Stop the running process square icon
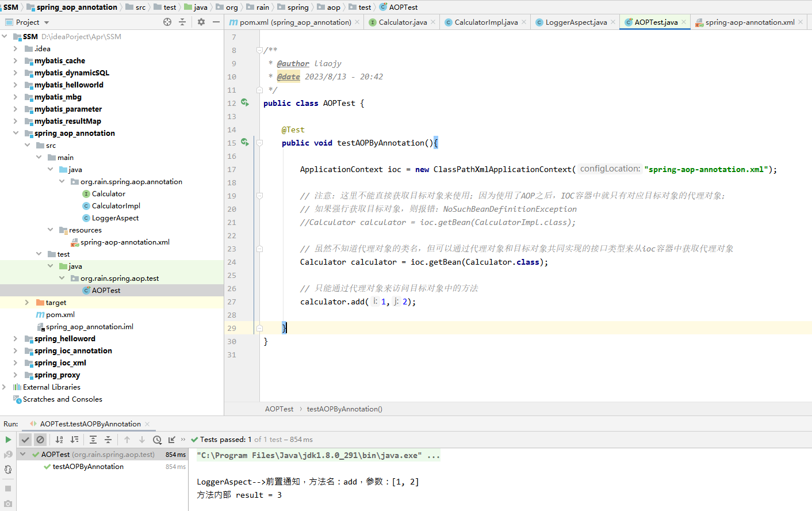The image size is (812, 511). 8,489
